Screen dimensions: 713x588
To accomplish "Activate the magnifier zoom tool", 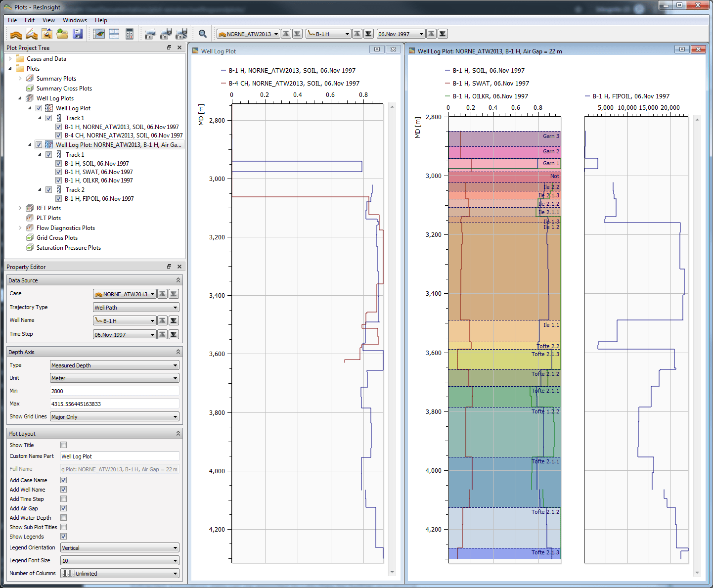I will pos(203,33).
